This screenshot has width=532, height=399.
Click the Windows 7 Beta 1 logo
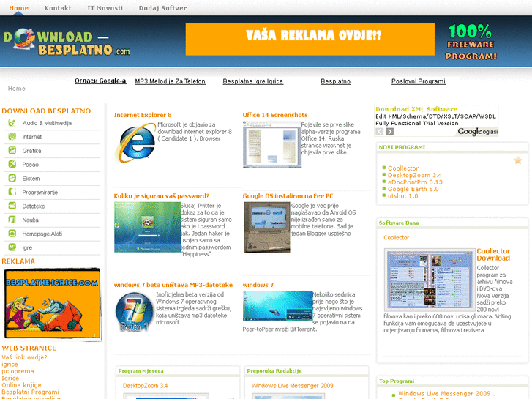[134, 312]
